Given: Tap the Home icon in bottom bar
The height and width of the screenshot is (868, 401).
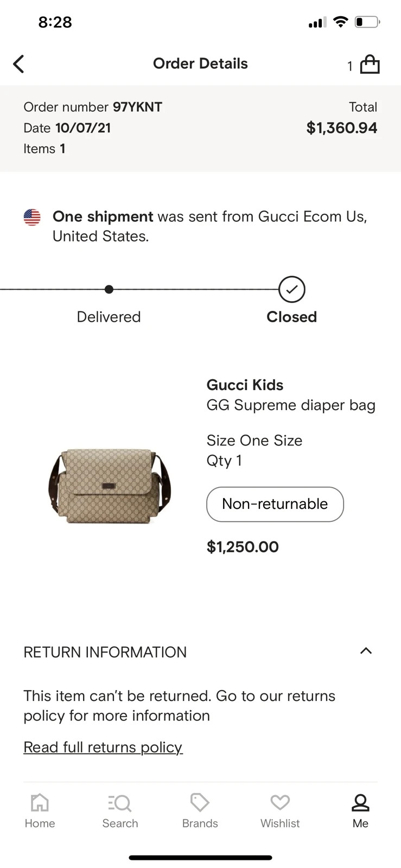Looking at the screenshot, I should pos(40,802).
